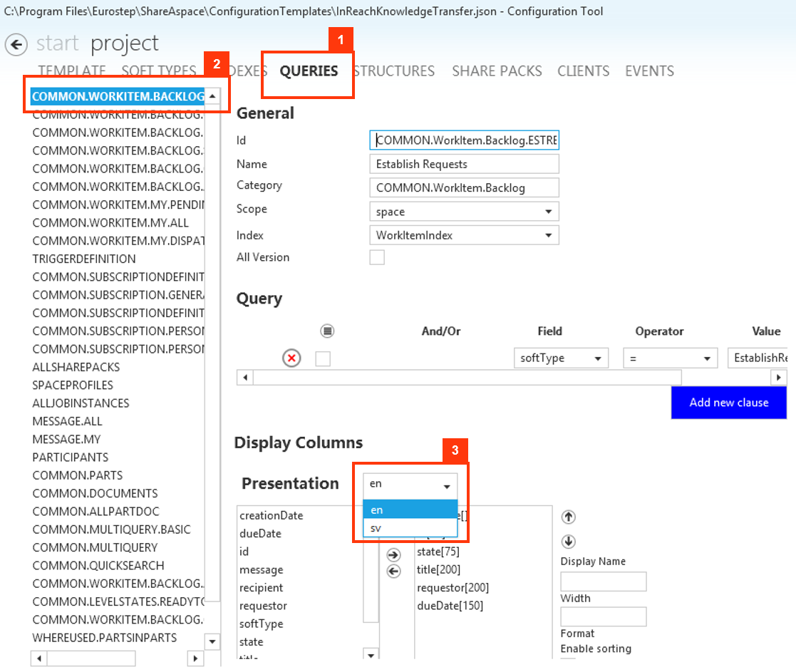Viewport: 796px width, 672px height.
Task: Click the Display Name input field
Action: [603, 581]
